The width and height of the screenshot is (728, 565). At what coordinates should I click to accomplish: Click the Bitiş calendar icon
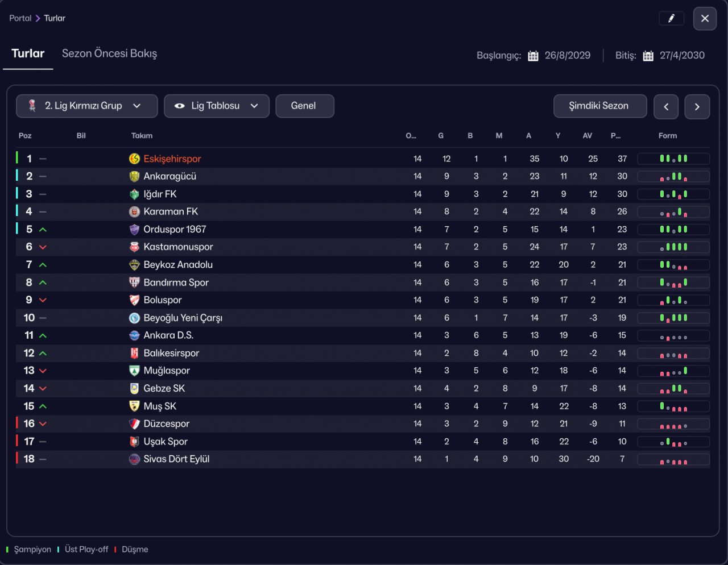click(648, 56)
